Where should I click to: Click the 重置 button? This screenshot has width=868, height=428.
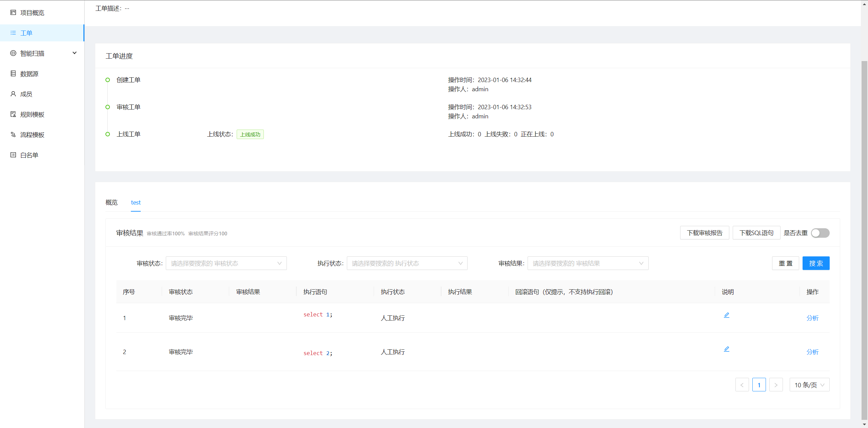785,263
